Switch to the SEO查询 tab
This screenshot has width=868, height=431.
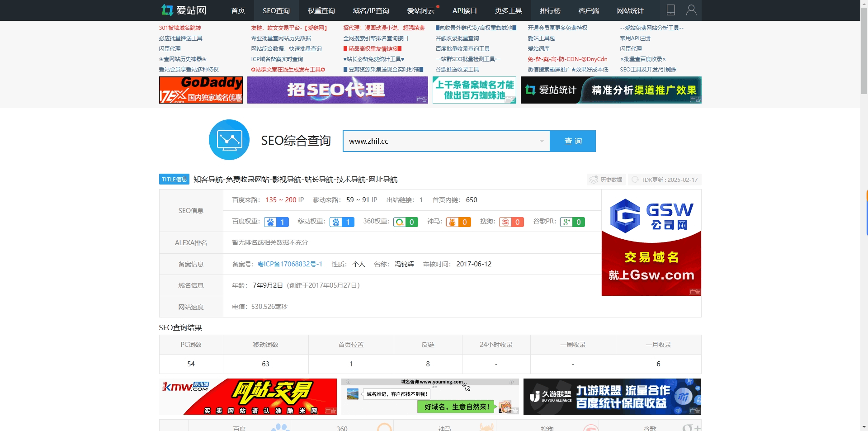pyautogui.click(x=276, y=10)
